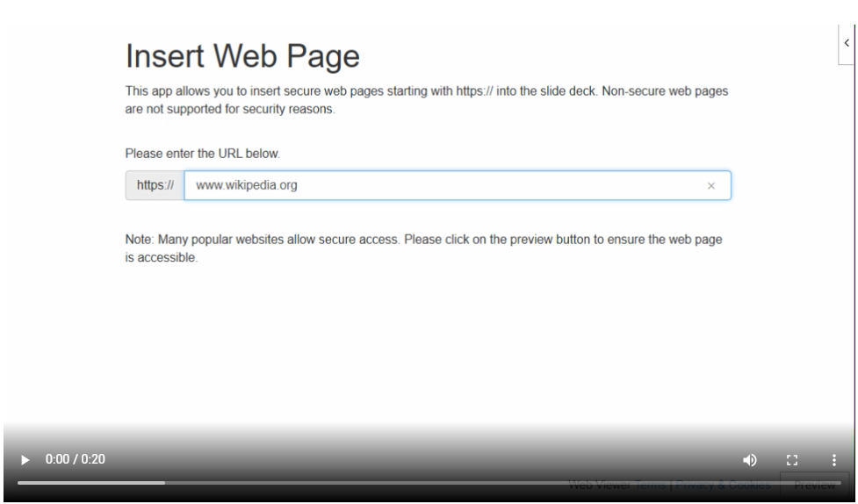
Task: Clear the URL input with X
Action: [x=710, y=186]
